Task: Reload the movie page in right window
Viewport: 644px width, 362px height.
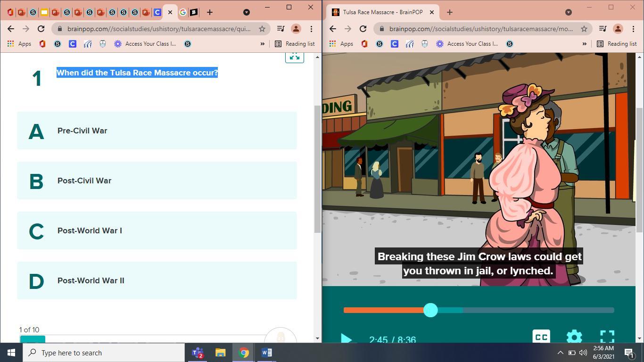Action: pyautogui.click(x=363, y=29)
